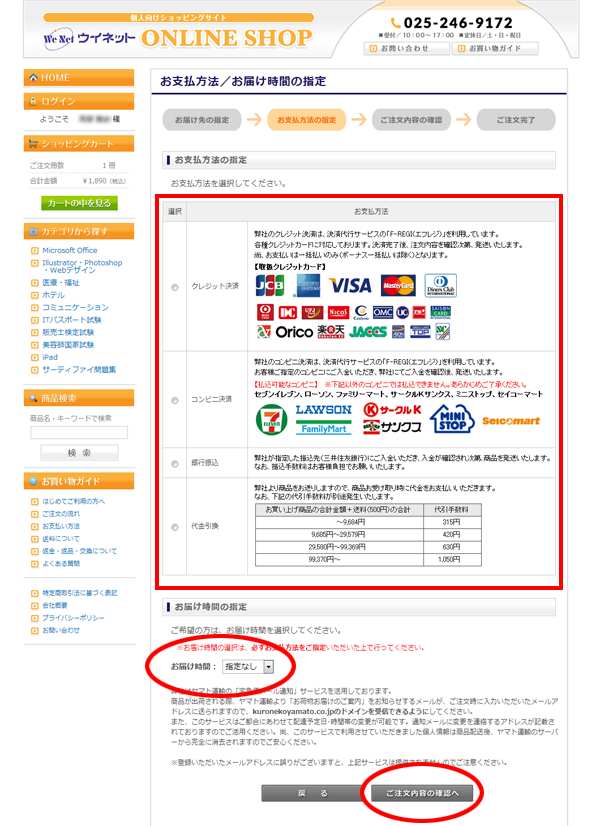
Task: Open the 送料について guide link
Action: (x=61, y=538)
